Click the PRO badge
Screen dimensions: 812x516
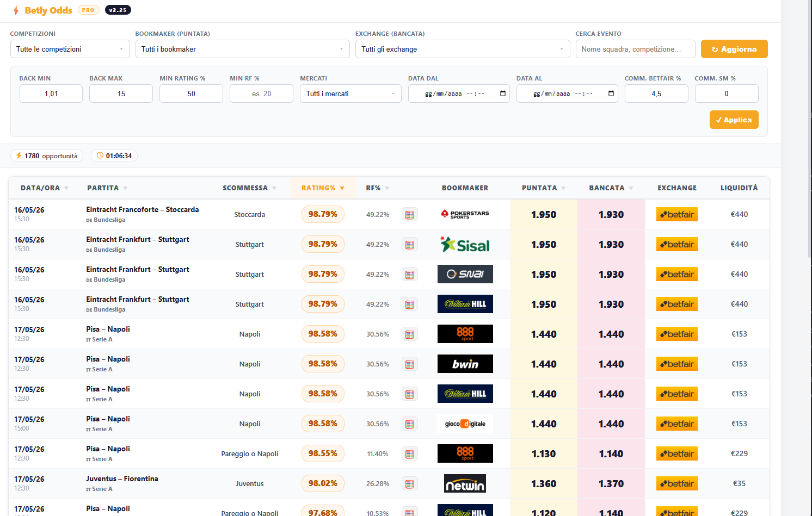(89, 10)
